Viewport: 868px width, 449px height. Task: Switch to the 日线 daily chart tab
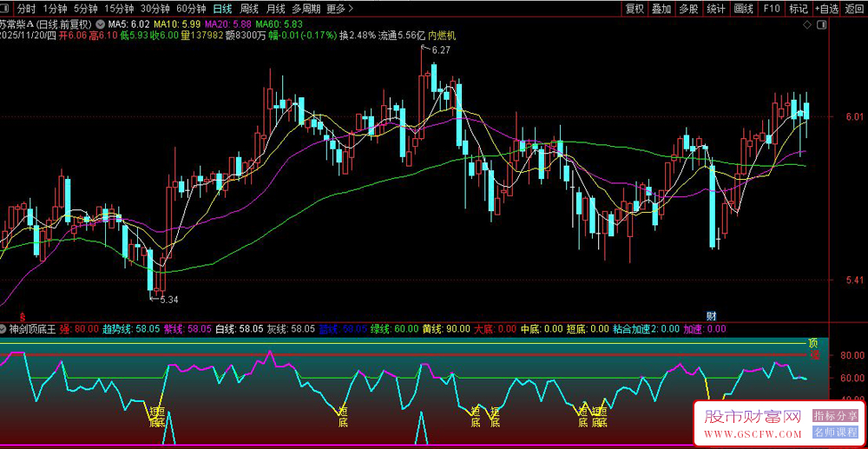222,9
